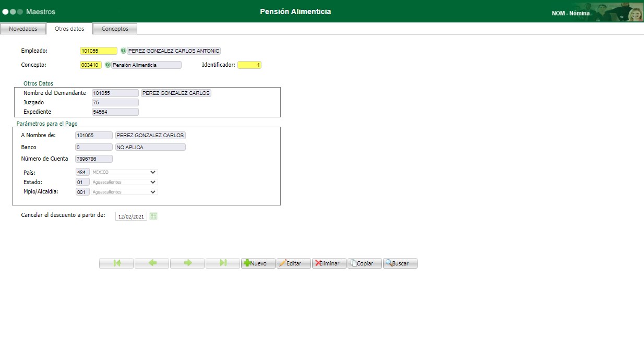Click the Pensión Alimenticia concept description field
644x364 pixels.
(147, 65)
